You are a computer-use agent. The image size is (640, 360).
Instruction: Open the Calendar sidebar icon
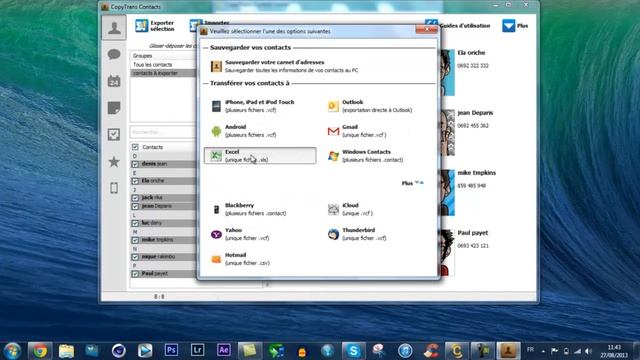point(114,81)
